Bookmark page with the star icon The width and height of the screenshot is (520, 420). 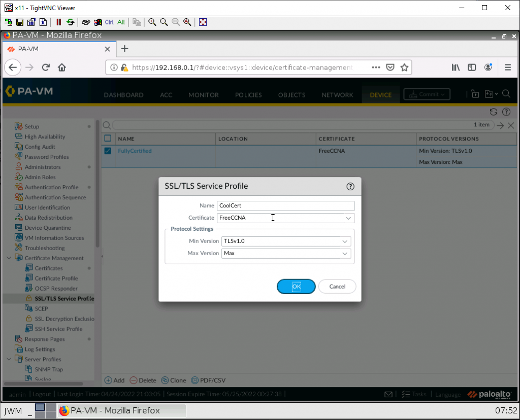[404, 67]
